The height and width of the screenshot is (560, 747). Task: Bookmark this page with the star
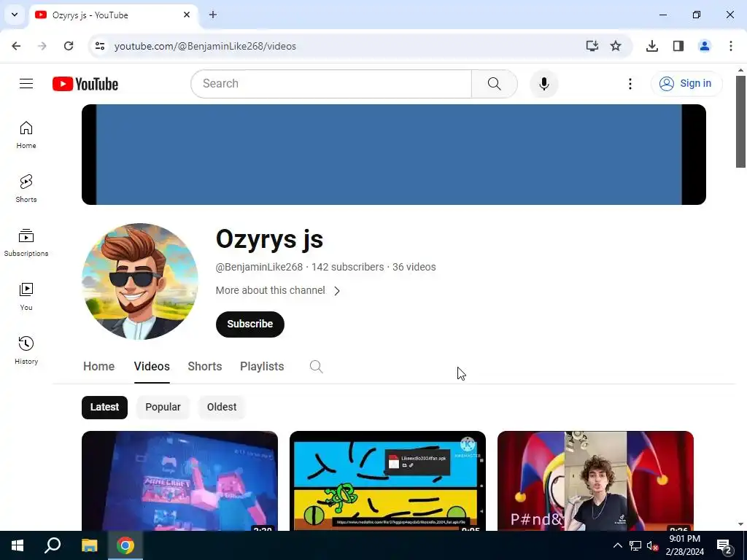click(616, 46)
